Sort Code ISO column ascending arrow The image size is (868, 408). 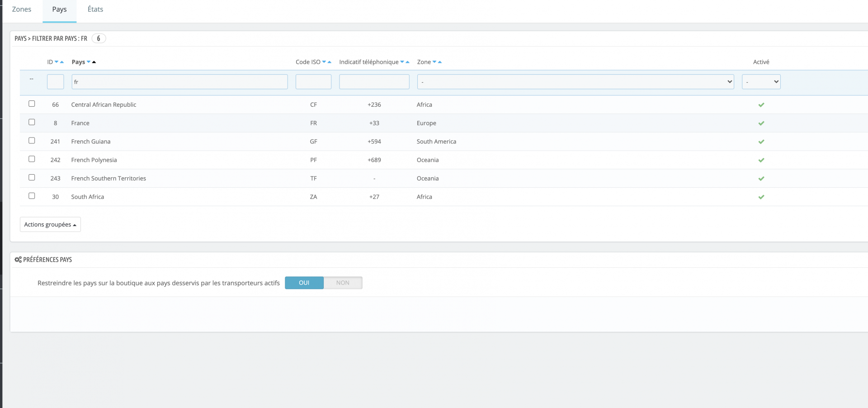[x=330, y=62]
